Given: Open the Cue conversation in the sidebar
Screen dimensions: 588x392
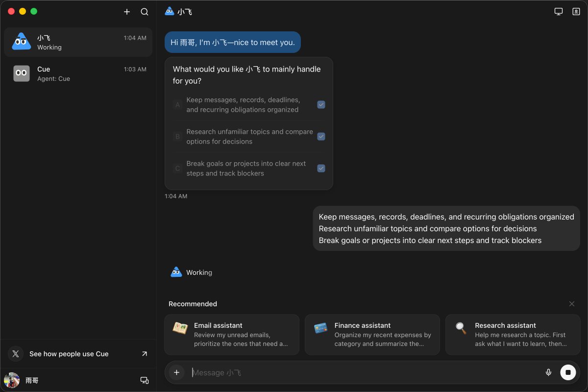Looking at the screenshot, I should pos(78,73).
